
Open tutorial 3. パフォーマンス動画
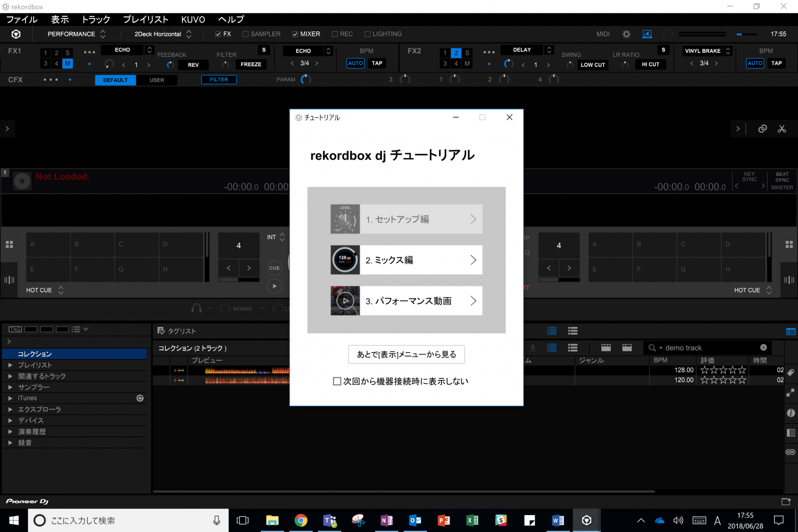[406, 301]
